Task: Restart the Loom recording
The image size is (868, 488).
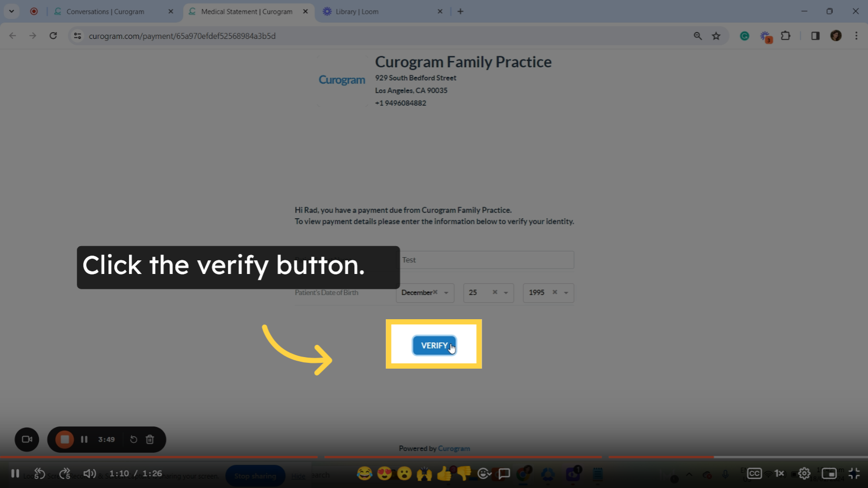Action: point(133,439)
